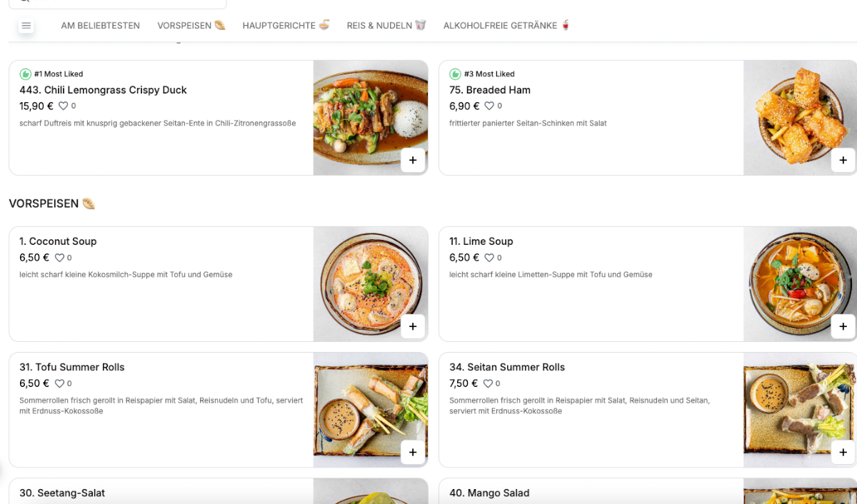Favorite the Coconut Soup with heart icon

point(59,258)
